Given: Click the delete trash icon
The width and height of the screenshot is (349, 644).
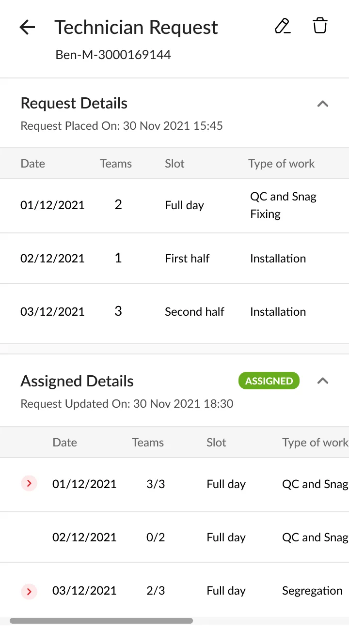Looking at the screenshot, I should click(x=320, y=26).
